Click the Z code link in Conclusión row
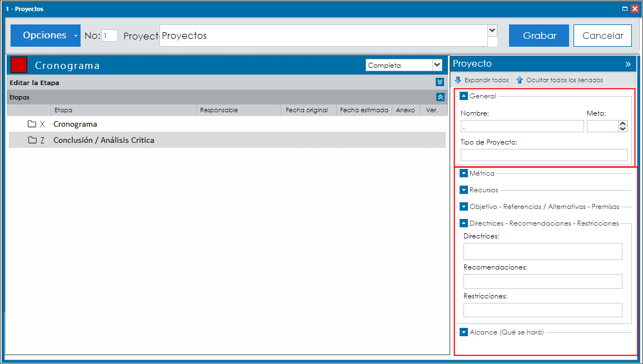Image resolution: width=643 pixels, height=364 pixels. point(42,140)
